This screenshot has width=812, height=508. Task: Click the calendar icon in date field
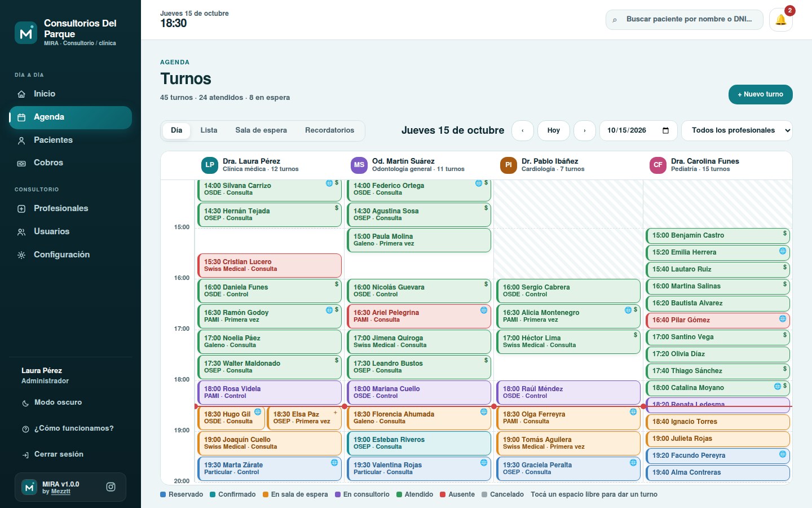coord(665,130)
